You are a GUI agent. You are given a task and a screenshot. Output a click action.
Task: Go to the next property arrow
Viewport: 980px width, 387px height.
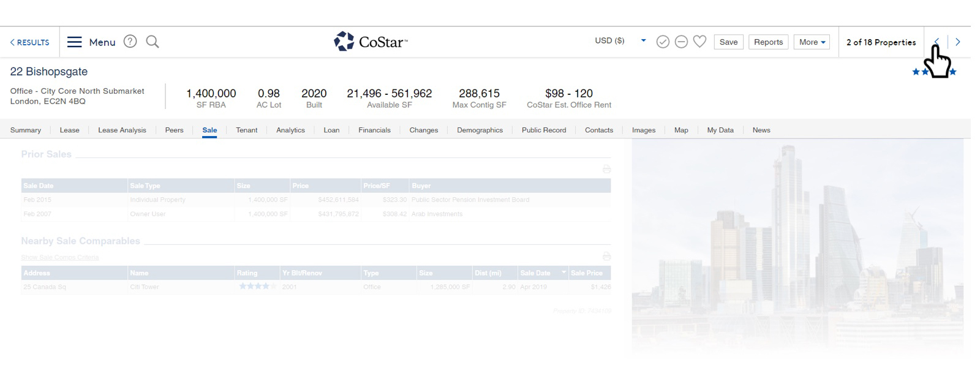(957, 42)
